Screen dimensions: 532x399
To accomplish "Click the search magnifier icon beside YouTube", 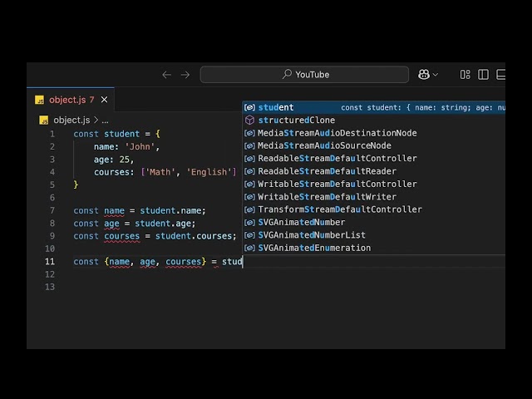I will pyautogui.click(x=287, y=74).
